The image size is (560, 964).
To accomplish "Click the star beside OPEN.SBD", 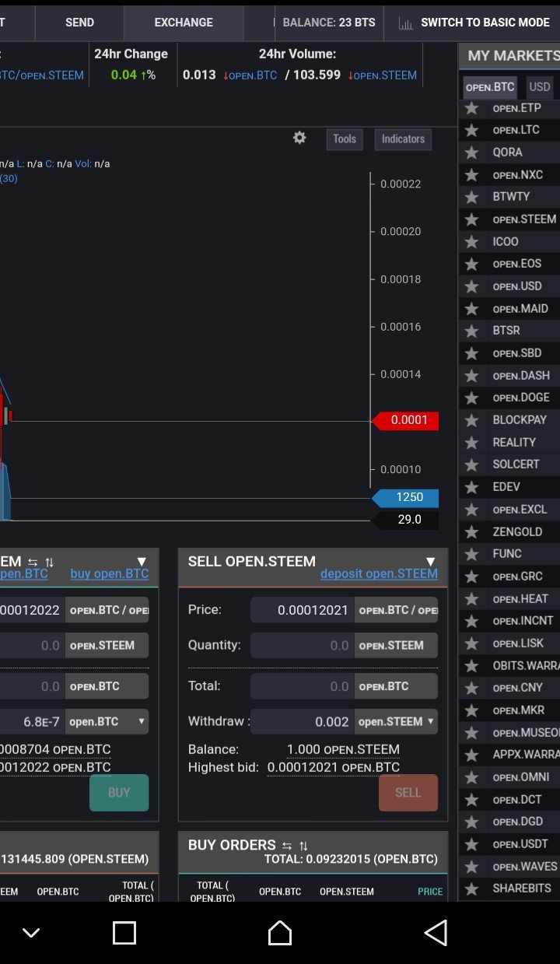I will 471,353.
